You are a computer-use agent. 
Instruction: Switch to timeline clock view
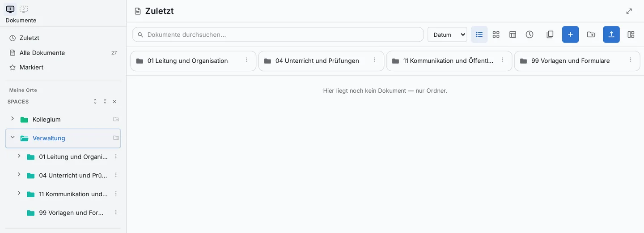click(x=530, y=35)
